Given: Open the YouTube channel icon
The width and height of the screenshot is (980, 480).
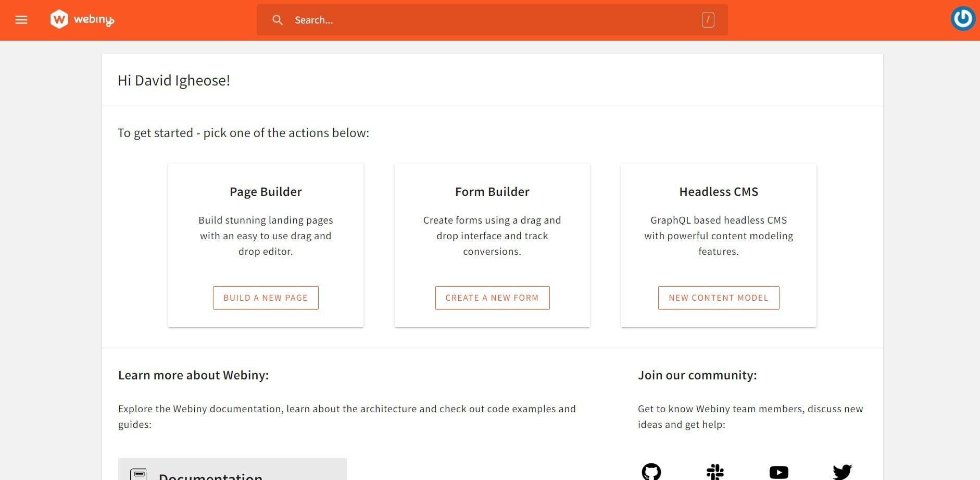Looking at the screenshot, I should click(778, 472).
